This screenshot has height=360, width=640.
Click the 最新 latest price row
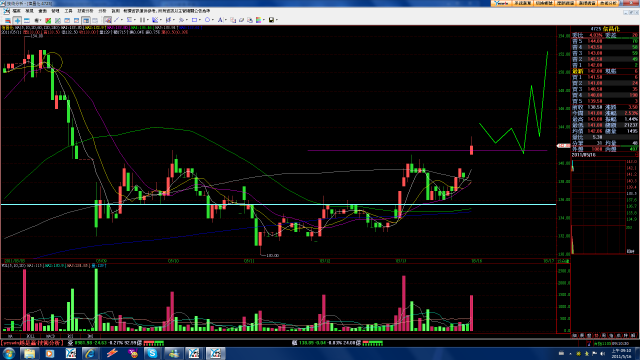(x=604, y=71)
